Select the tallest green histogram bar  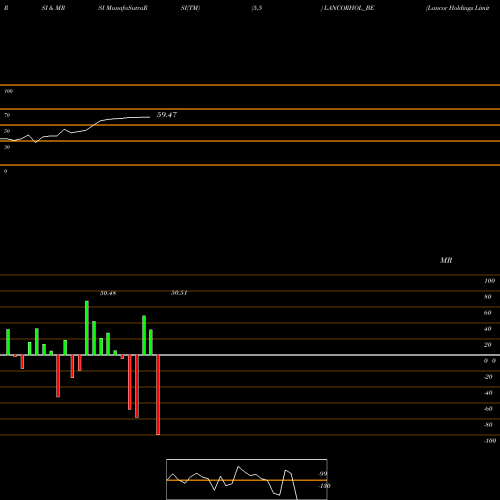pyautogui.click(x=87, y=328)
